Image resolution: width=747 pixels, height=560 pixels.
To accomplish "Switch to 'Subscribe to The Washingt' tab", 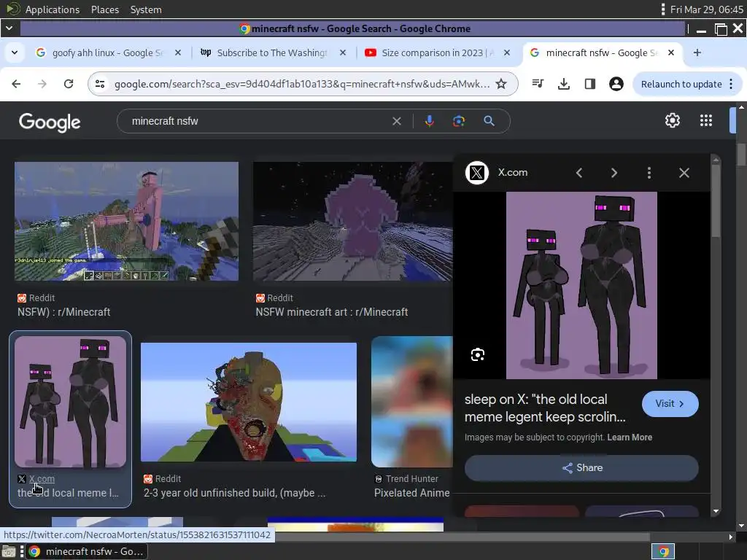I will pyautogui.click(x=272, y=52).
